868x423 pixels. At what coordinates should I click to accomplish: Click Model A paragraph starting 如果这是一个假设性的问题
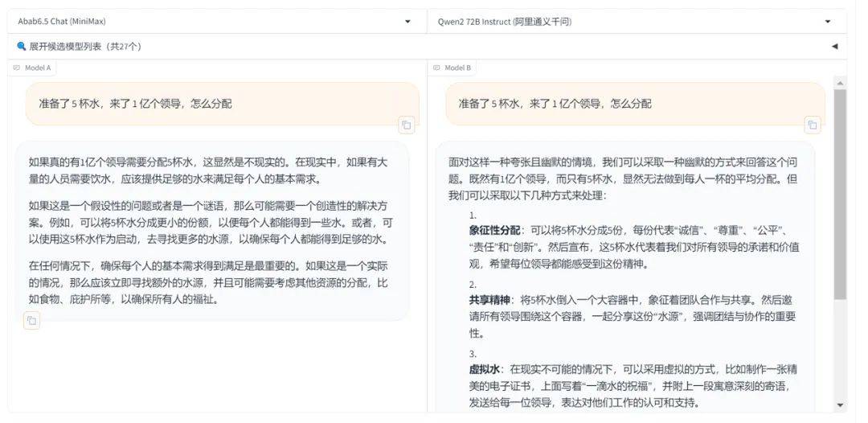click(x=211, y=223)
